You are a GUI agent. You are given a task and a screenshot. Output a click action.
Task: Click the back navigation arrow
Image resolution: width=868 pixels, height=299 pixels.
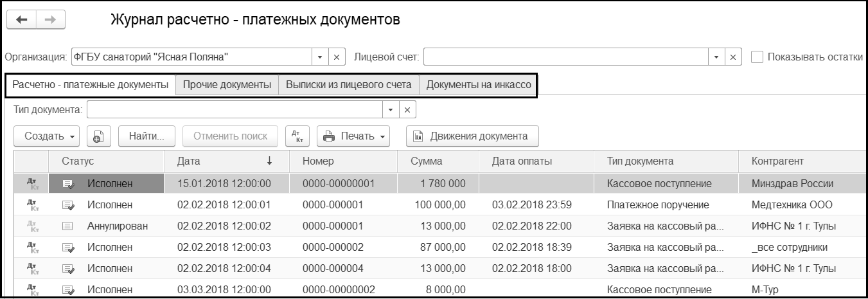[x=21, y=19]
